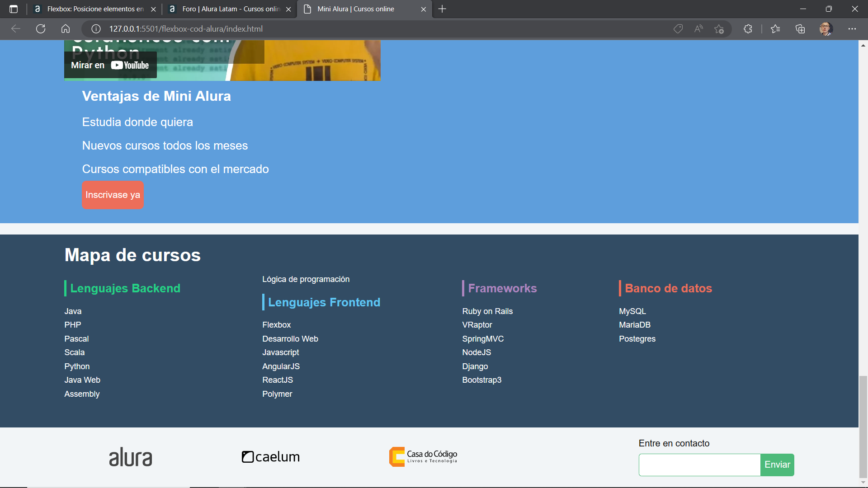
Task: Click the Ruby on Rails framework link
Action: 488,311
